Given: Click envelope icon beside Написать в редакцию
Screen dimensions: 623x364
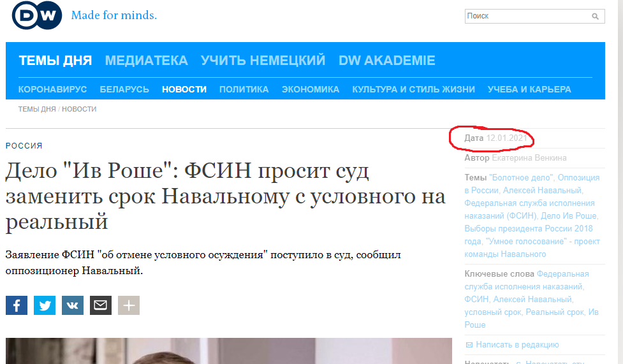Looking at the screenshot, I should (x=469, y=345).
